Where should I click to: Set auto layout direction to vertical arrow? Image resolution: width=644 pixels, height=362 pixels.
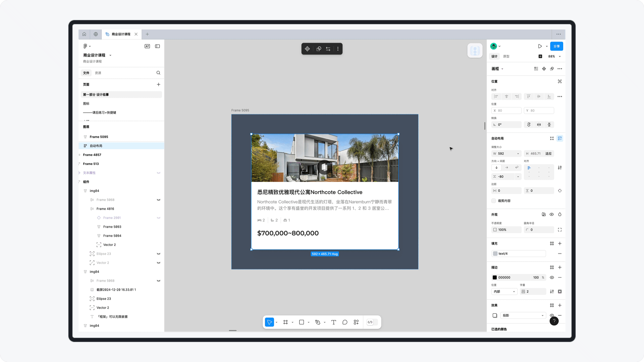pos(496,168)
